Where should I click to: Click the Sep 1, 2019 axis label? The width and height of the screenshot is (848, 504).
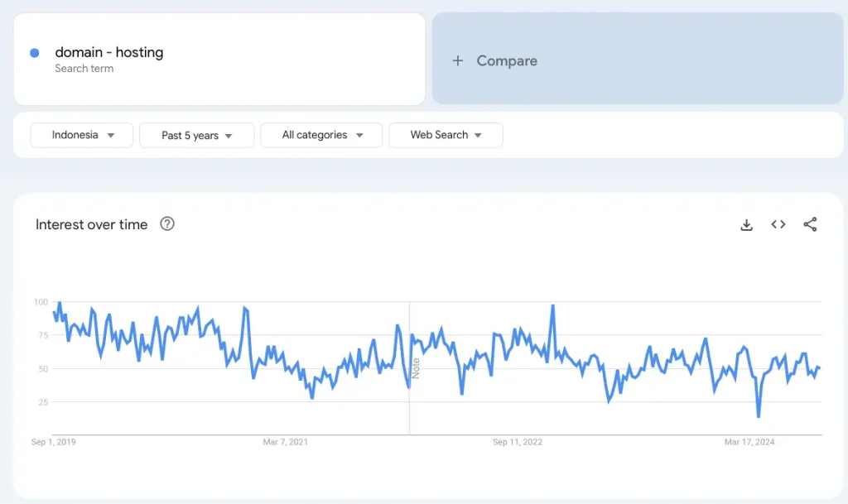(54, 442)
